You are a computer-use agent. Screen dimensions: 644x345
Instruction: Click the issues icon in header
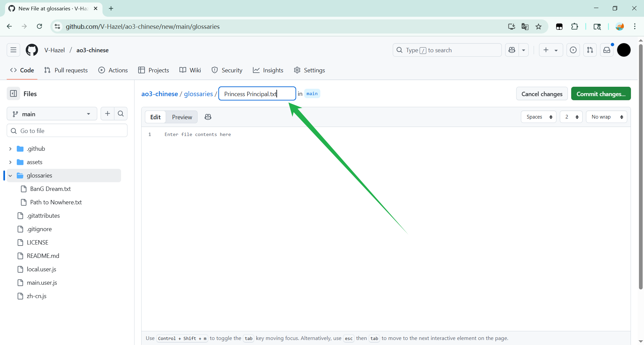pyautogui.click(x=573, y=50)
